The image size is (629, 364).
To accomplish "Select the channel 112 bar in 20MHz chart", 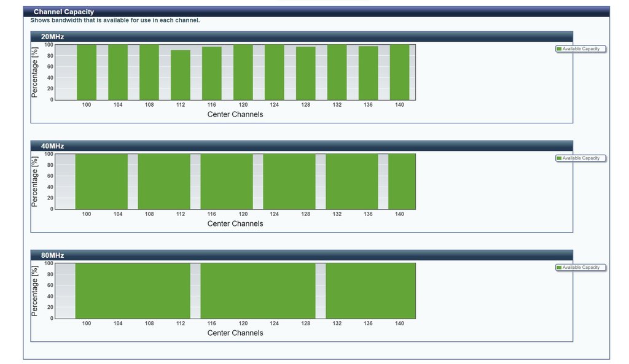I will [181, 75].
